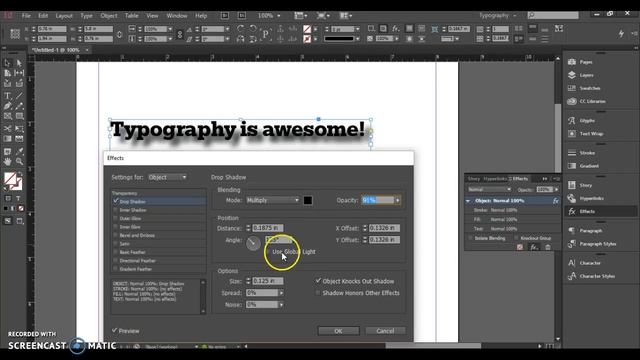The height and width of the screenshot is (360, 640).
Task: Open the blending Mode Multiply dropdown
Action: tap(273, 200)
